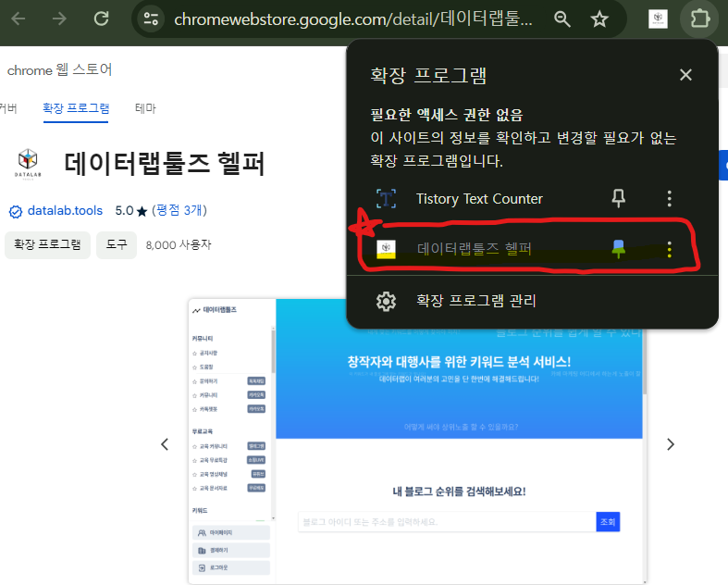Open the zoom magnifier in address bar
728x585 pixels.
coord(562,19)
